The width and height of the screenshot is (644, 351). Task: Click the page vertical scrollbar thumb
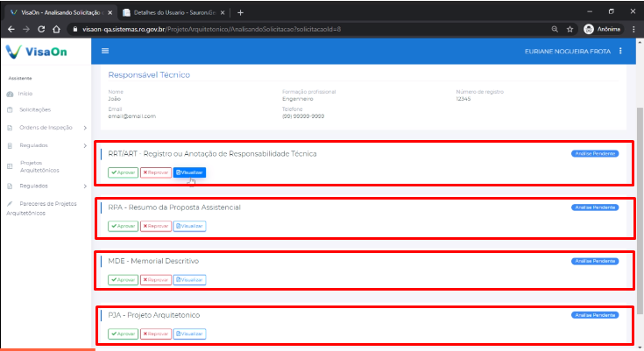[640, 209]
